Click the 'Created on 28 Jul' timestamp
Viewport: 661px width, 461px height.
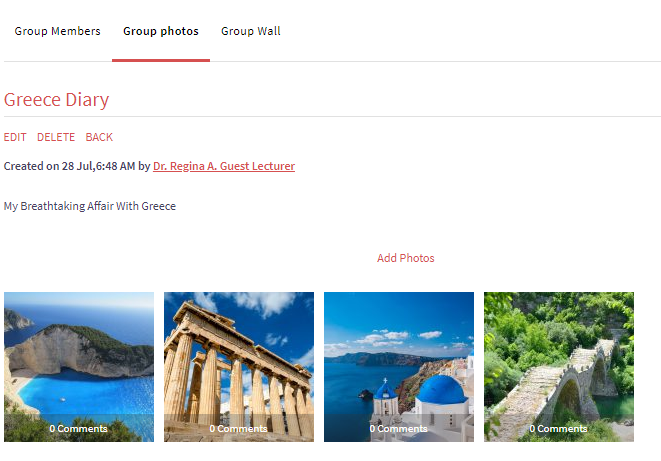(x=69, y=166)
